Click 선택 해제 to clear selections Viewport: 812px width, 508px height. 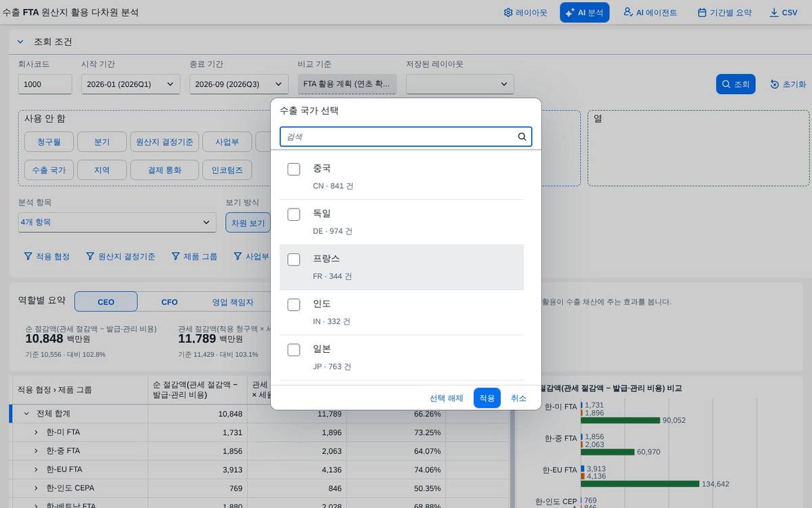(x=447, y=398)
